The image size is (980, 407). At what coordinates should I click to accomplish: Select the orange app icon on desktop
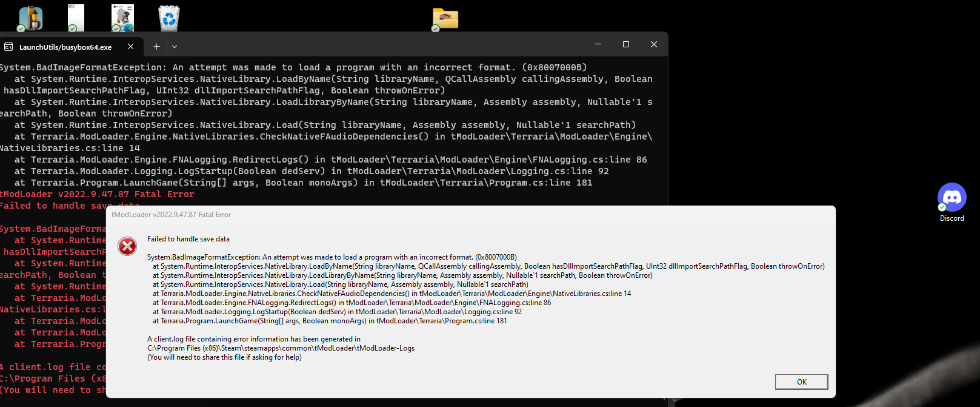[x=30, y=18]
